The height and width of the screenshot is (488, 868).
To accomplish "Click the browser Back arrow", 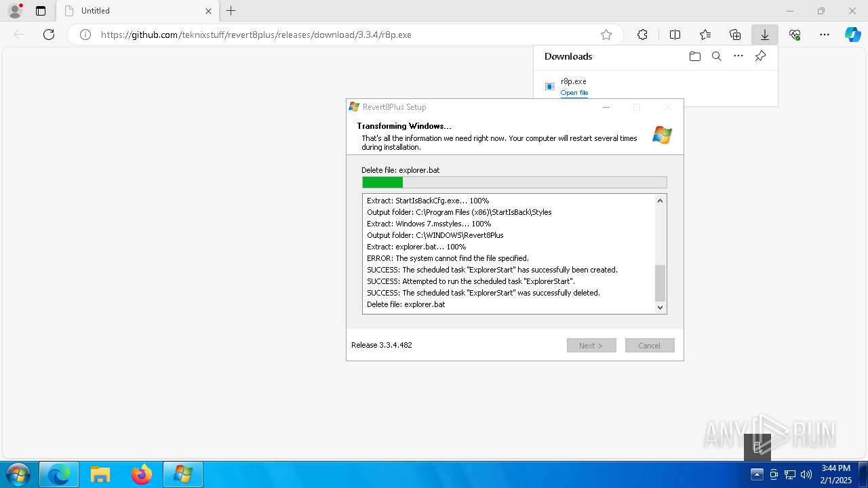I will tap(19, 35).
